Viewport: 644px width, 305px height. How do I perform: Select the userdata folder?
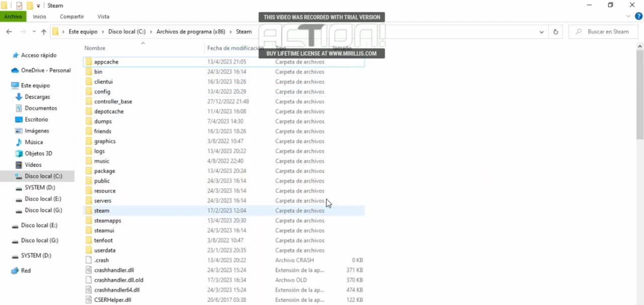click(105, 250)
